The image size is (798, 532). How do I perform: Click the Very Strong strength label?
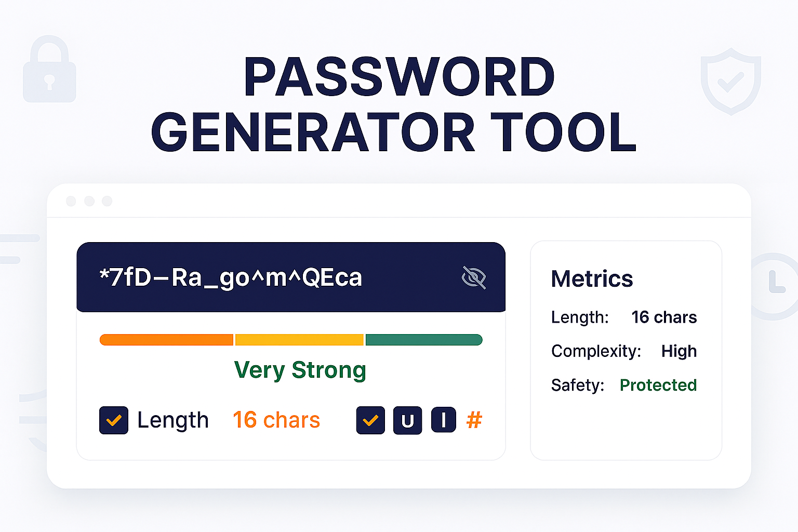point(300,370)
